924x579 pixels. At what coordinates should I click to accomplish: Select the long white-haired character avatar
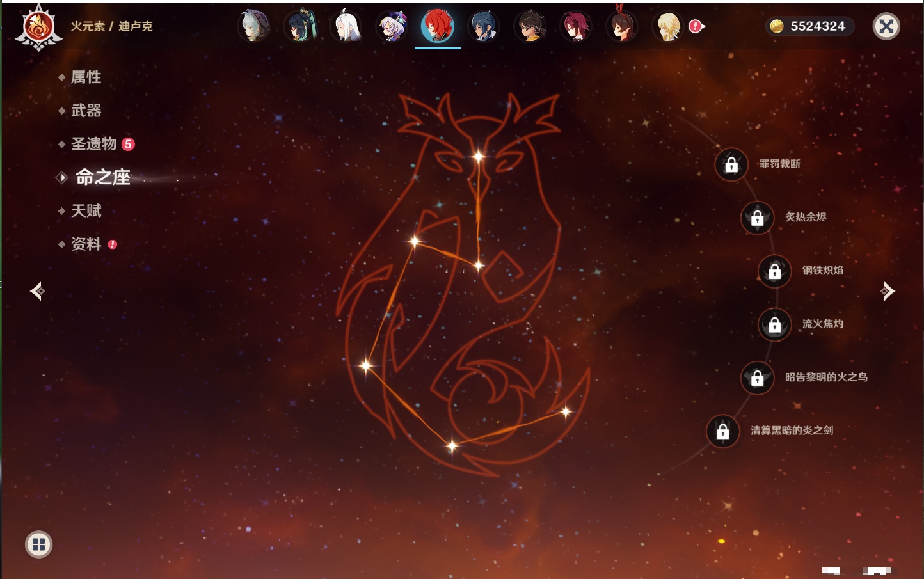tap(346, 26)
